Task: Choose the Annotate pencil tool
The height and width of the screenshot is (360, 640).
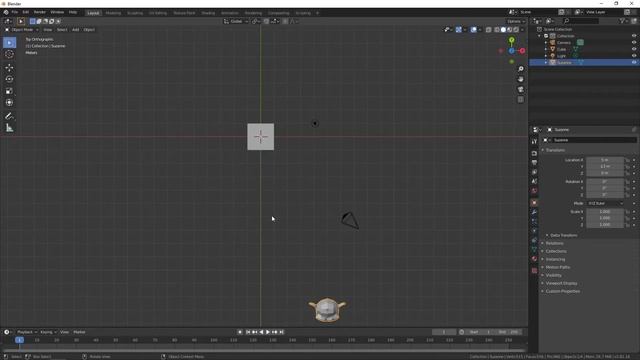Action: pyautogui.click(x=9, y=116)
